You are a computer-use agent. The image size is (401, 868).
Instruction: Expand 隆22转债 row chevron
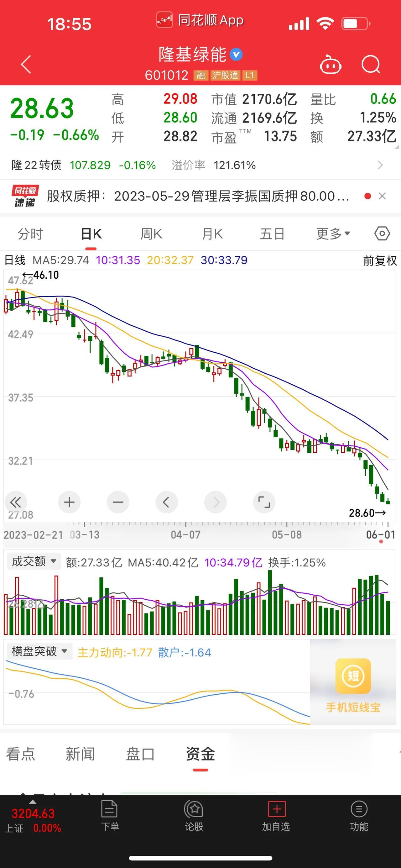pos(380,165)
